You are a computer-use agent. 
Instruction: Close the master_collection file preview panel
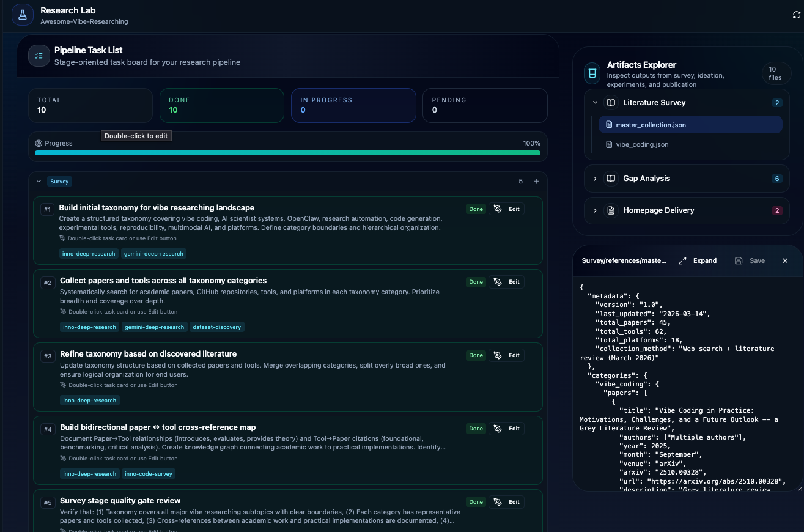click(785, 260)
